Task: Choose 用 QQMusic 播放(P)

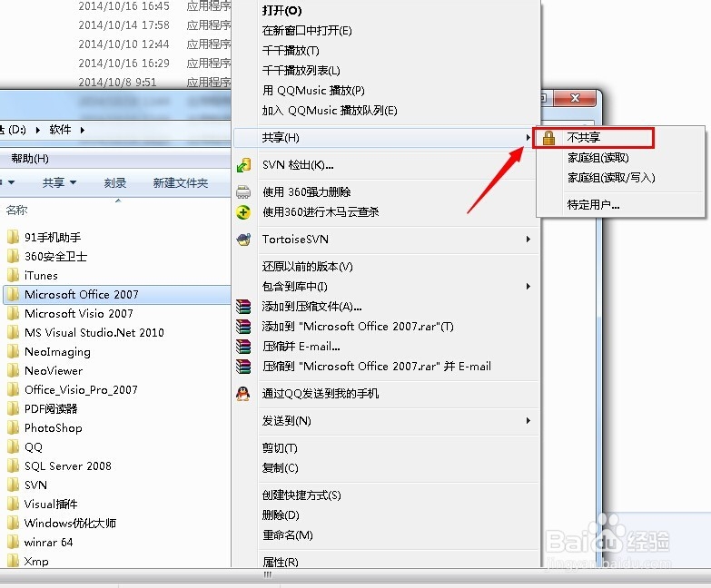Action: [x=313, y=91]
